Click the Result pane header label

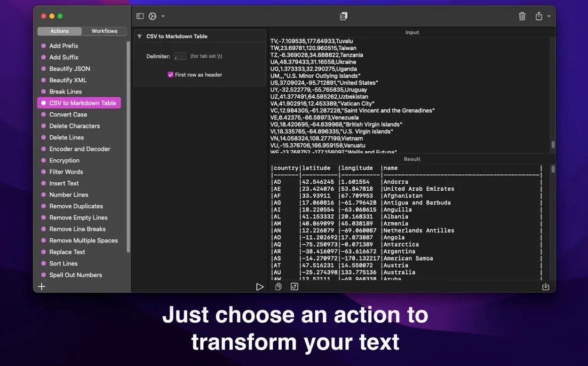pos(412,159)
